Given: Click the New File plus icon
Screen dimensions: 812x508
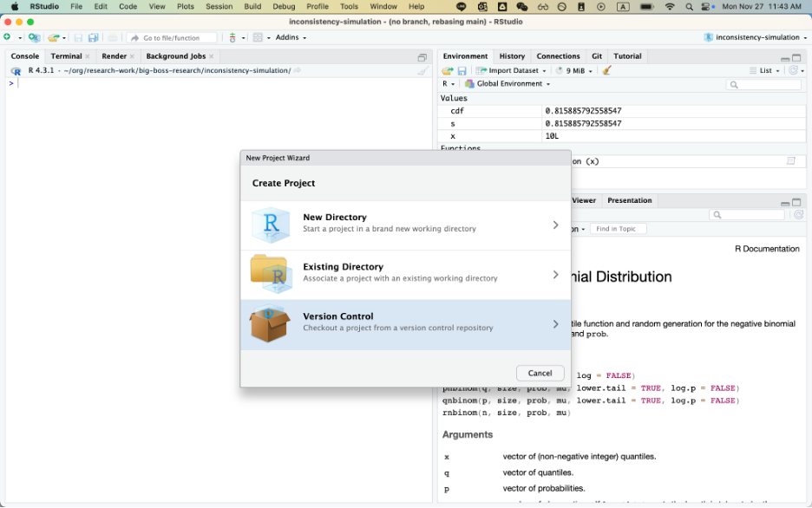Looking at the screenshot, I should pyautogui.click(x=7, y=37).
